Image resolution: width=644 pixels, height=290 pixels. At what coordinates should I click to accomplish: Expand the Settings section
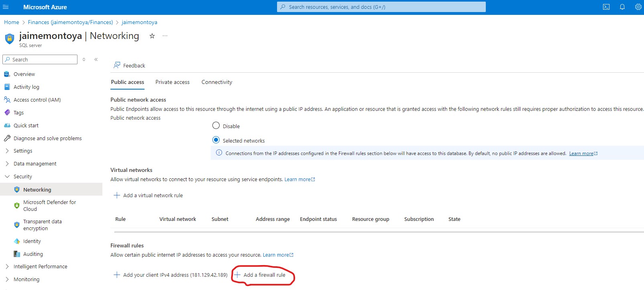coord(7,151)
